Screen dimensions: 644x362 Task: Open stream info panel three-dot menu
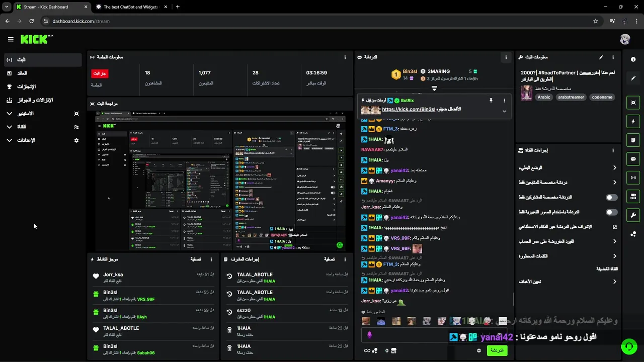pos(613,57)
